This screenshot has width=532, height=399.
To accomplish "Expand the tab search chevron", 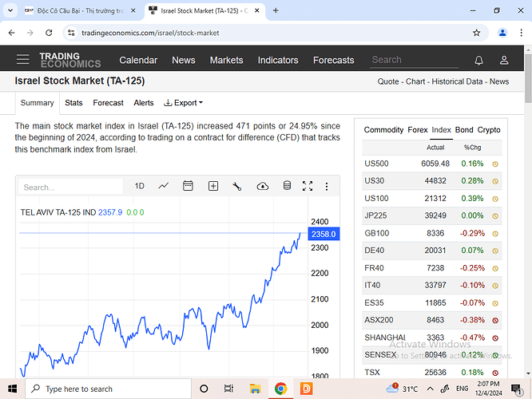I will [x=10, y=10].
